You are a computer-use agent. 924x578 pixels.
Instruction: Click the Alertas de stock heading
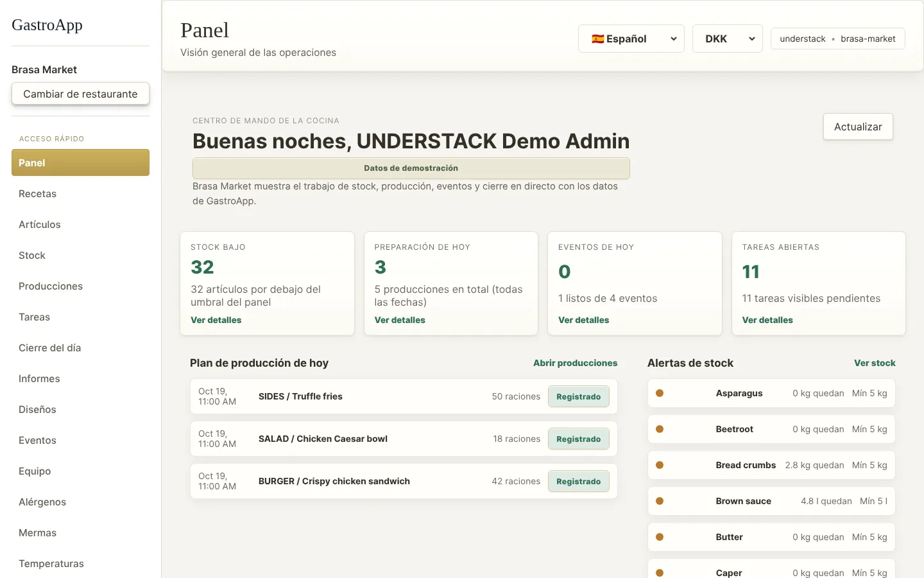pyautogui.click(x=690, y=363)
